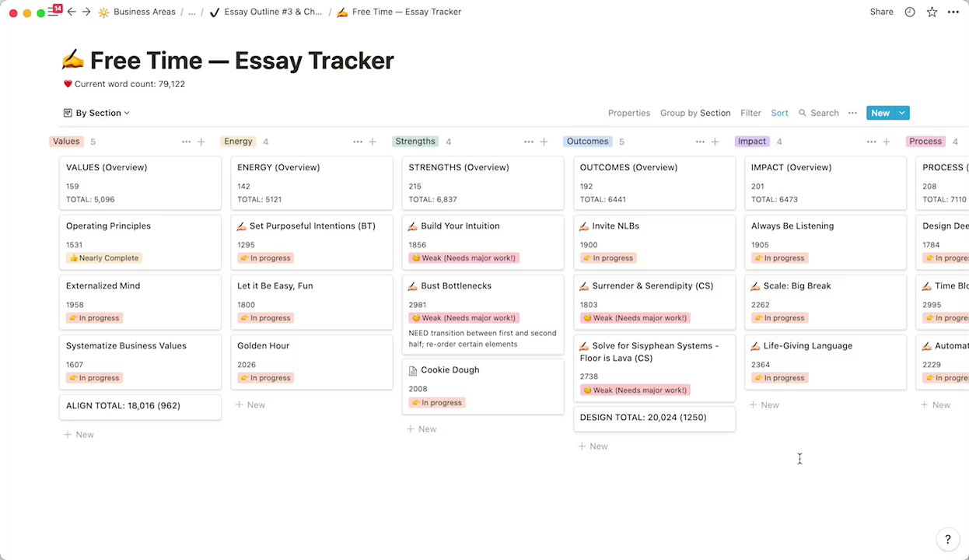Open the sidebar hamburger menu

[x=53, y=12]
